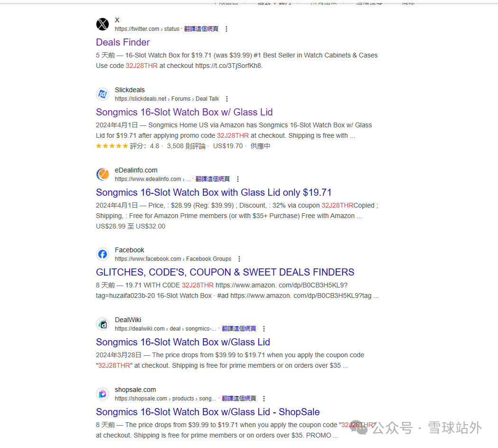Click the X (Twitter) favicon icon
This screenshot has width=498, height=448.
click(x=102, y=24)
